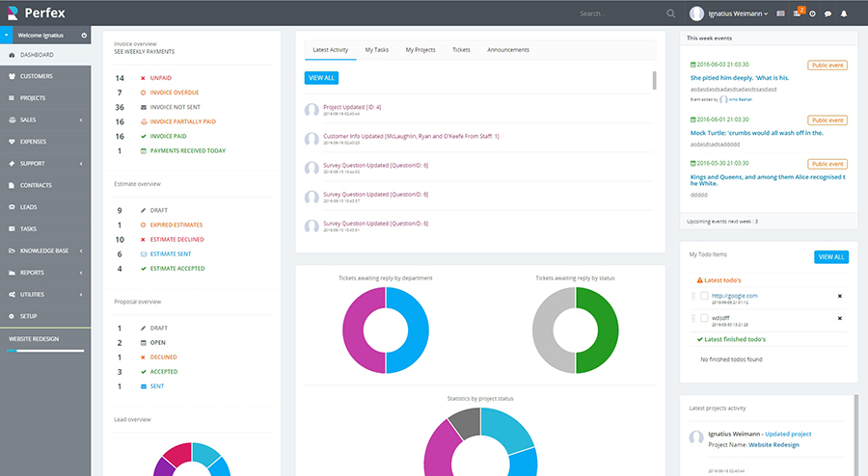
Task: Click the timer clock icon in header
Action: (812, 13)
